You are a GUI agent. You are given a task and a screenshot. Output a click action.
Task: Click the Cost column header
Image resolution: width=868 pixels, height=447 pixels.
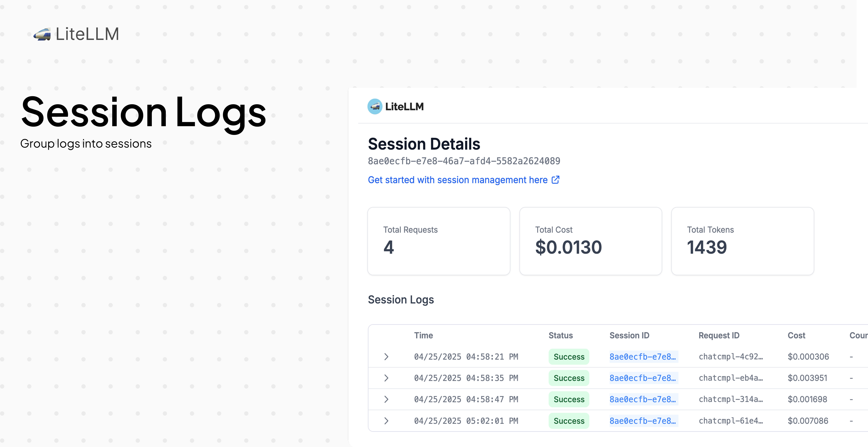pos(796,335)
